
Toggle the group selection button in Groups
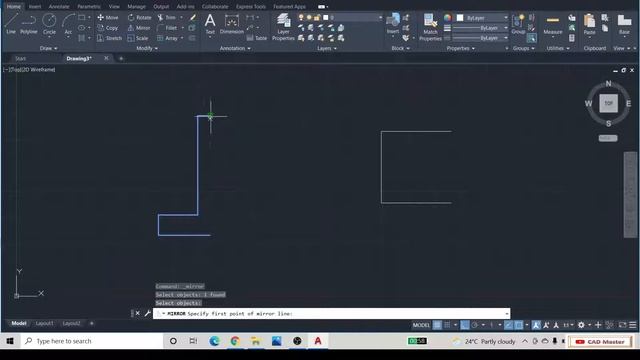coord(531,38)
